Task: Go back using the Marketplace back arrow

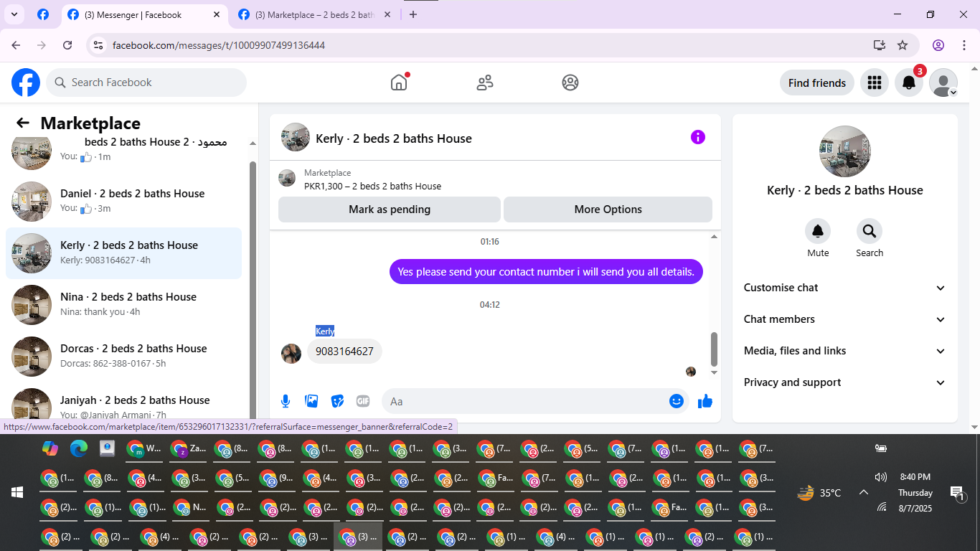Action: click(23, 123)
